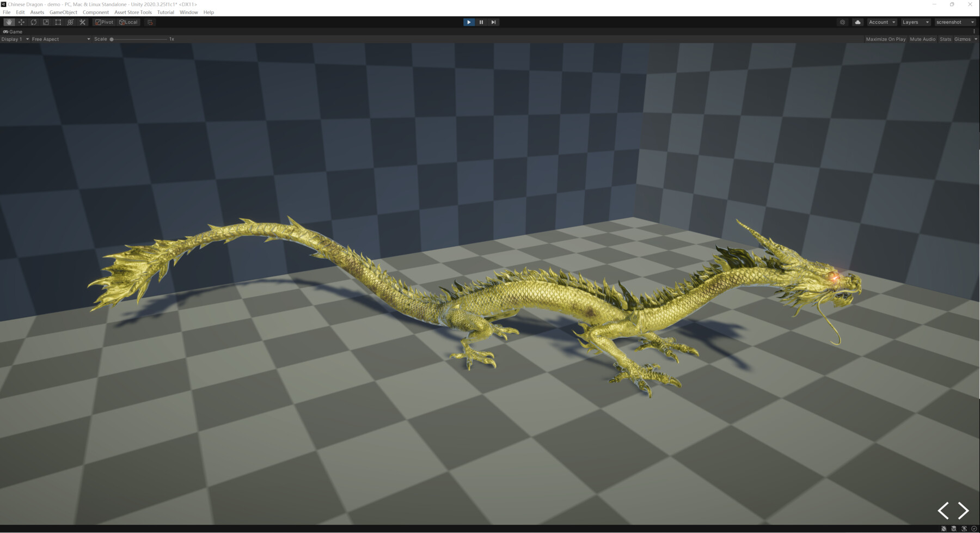Open the cloud services icon
The height and width of the screenshot is (533, 980).
click(x=857, y=22)
